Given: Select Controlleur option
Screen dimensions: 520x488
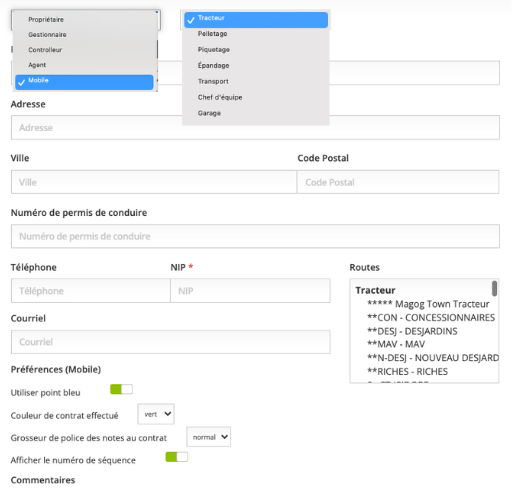Looking at the screenshot, I should (85, 50).
